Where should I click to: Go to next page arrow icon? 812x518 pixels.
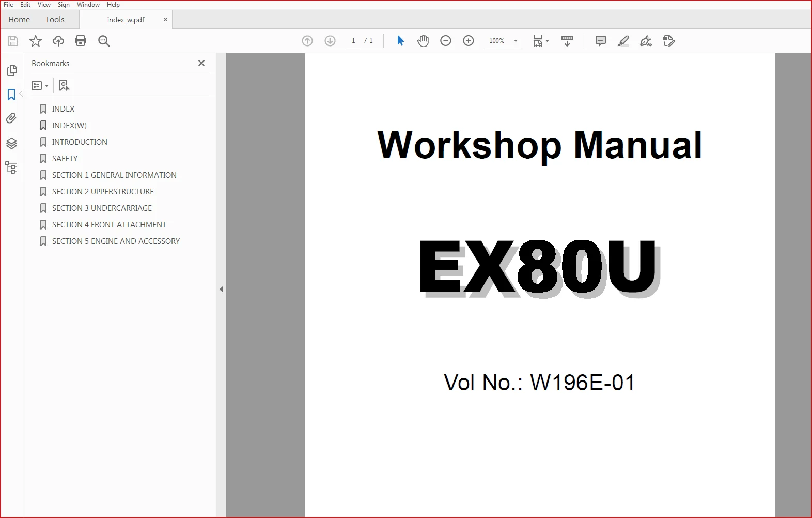(330, 41)
